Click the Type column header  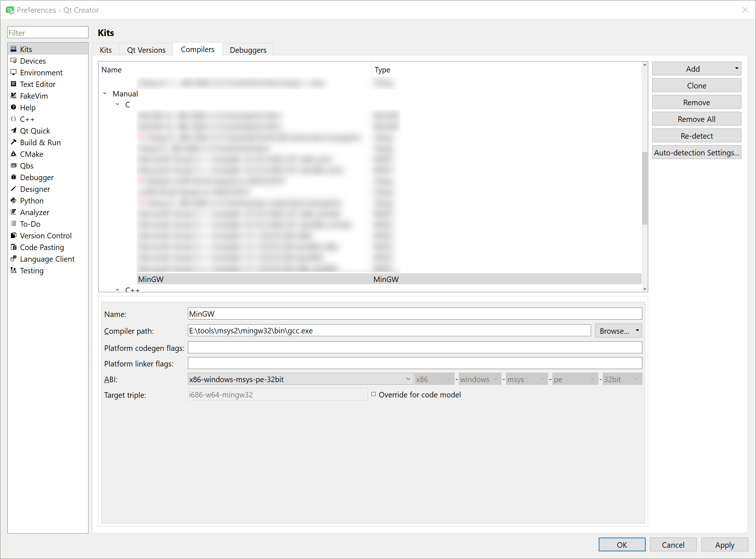(x=507, y=70)
